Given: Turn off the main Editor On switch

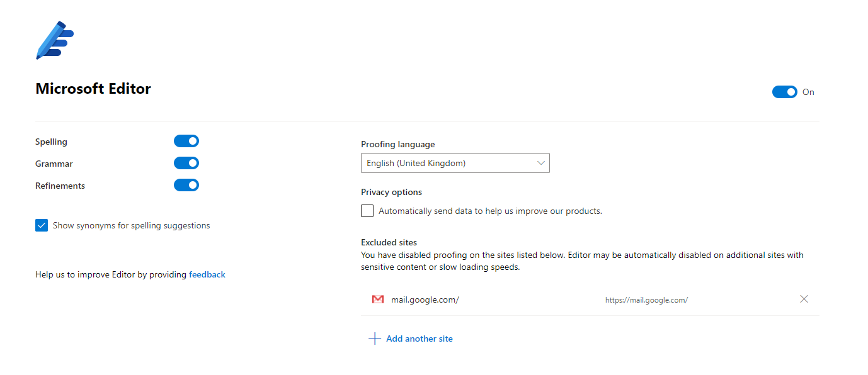Looking at the screenshot, I should pos(784,92).
